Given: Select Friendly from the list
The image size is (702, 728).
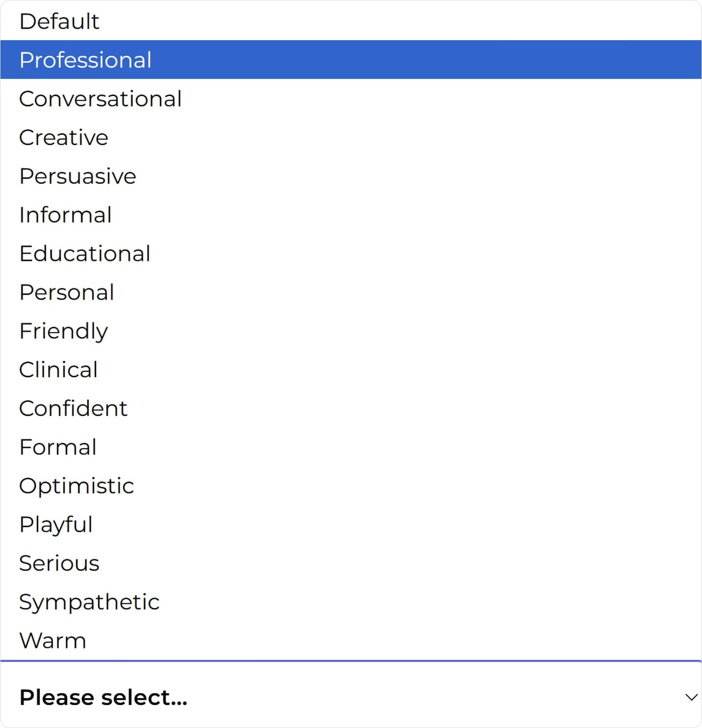Looking at the screenshot, I should pos(64,331).
